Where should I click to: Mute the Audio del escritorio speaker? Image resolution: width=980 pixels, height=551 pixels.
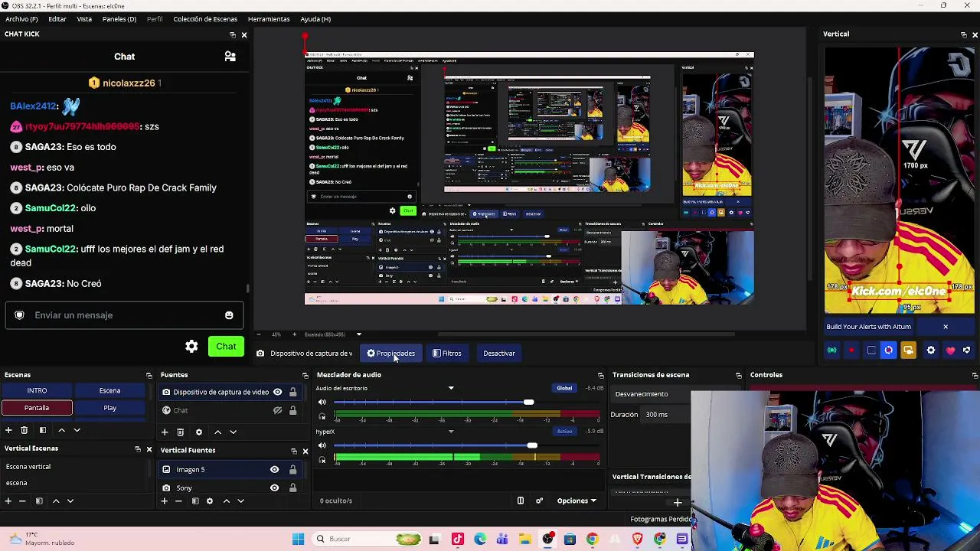[322, 403]
